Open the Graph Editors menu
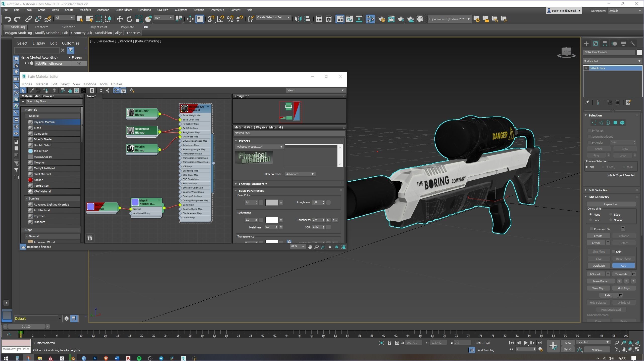 click(x=124, y=10)
